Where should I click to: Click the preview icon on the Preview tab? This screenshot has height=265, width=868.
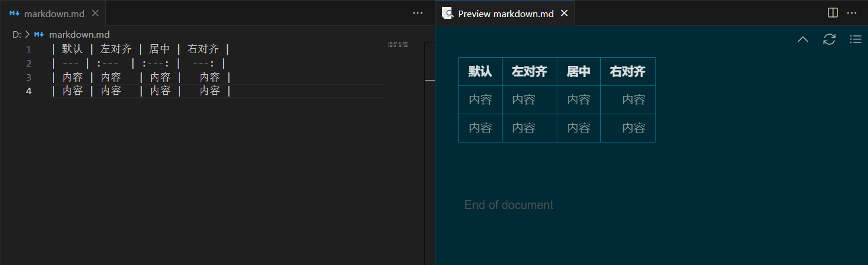448,13
